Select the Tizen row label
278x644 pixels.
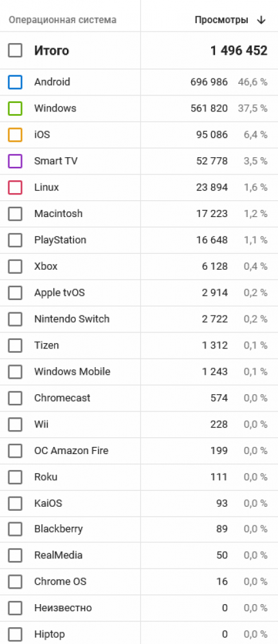click(46, 345)
